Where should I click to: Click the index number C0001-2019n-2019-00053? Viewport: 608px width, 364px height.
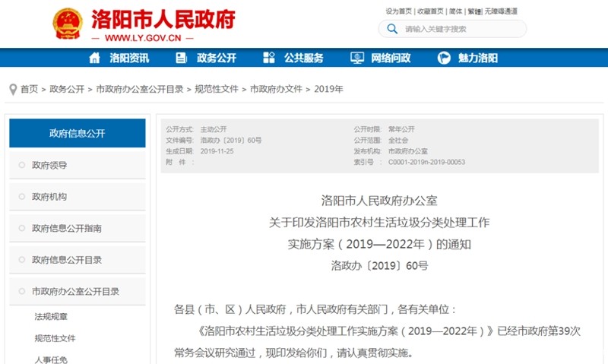point(426,162)
